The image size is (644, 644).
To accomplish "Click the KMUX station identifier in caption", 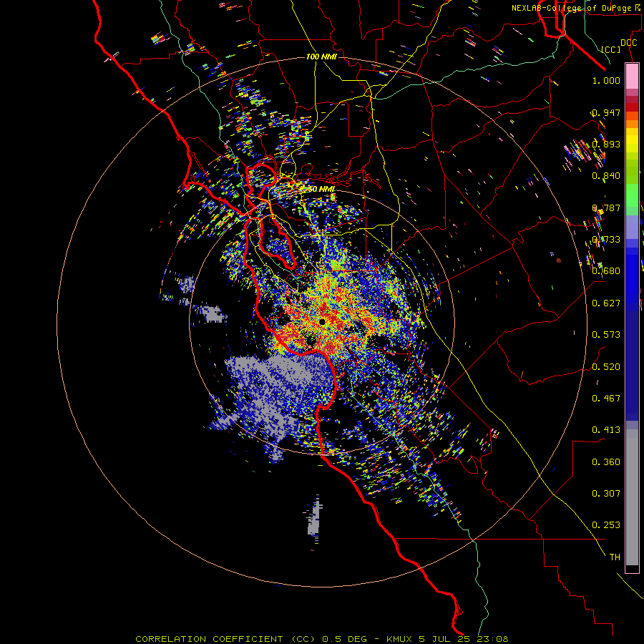I will click(x=400, y=639).
